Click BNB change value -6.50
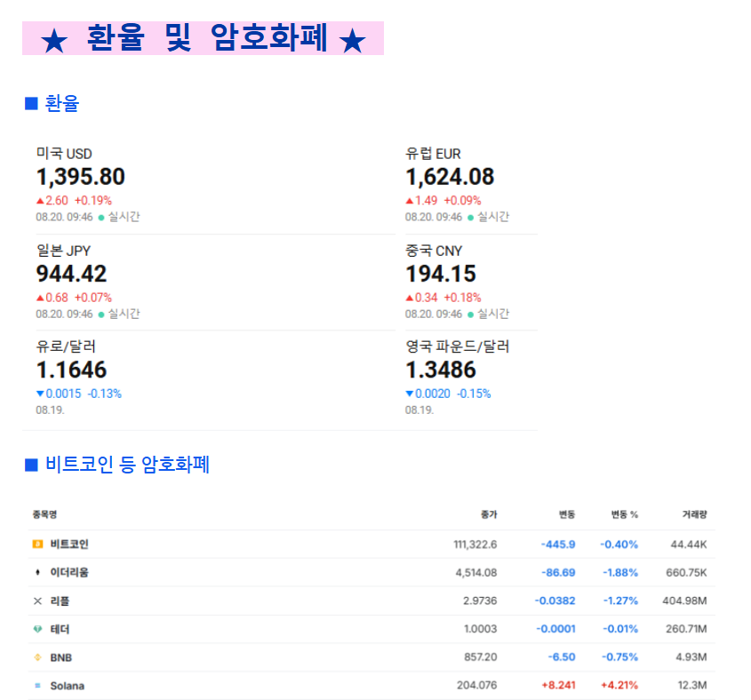 562,657
